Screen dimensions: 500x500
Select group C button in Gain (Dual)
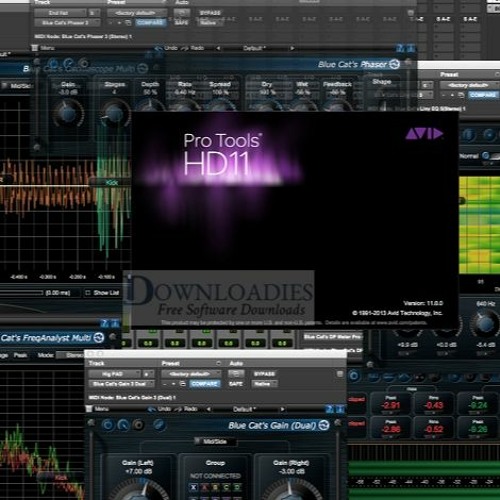[x=226, y=488]
